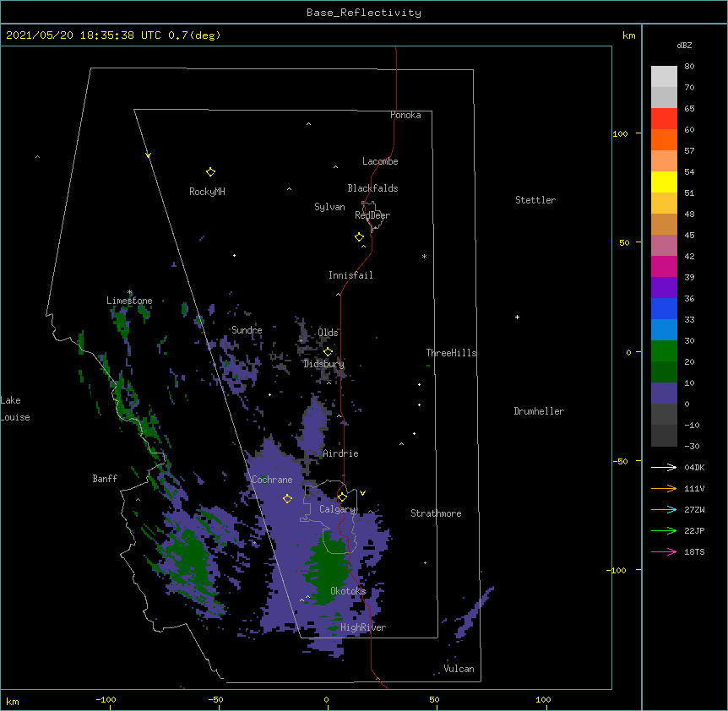Click the 2021/05/20 18:35:38 UTC timestamp
This screenshot has height=711, width=728.
(84, 35)
